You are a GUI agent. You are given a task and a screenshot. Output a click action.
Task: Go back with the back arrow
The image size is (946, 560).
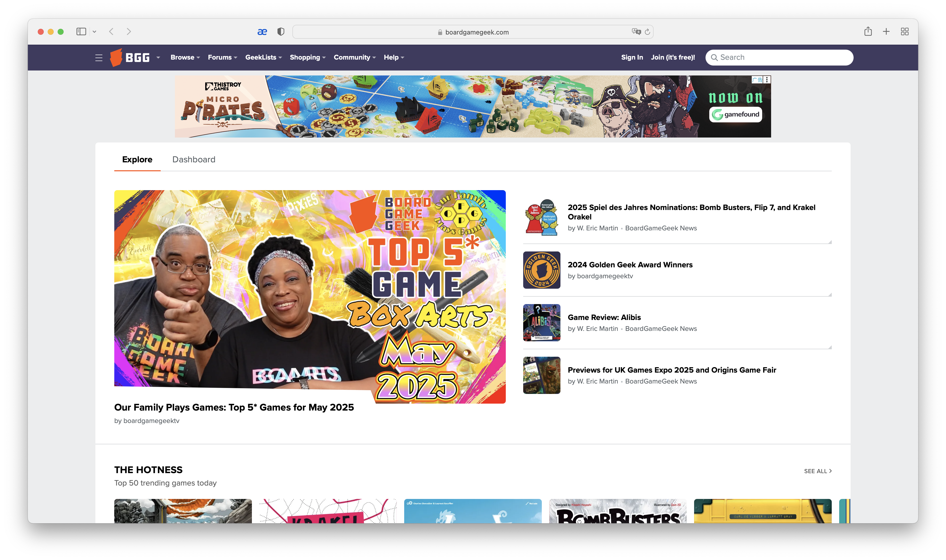click(x=111, y=32)
